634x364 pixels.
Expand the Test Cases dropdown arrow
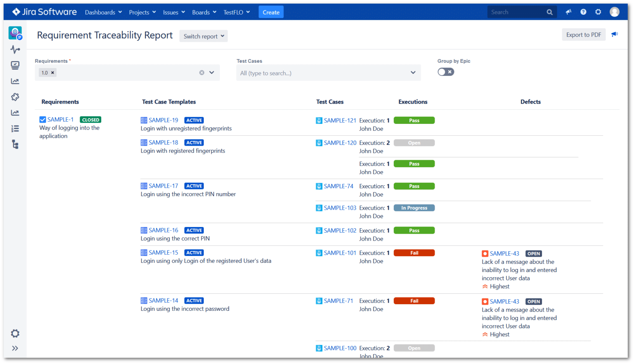413,73
